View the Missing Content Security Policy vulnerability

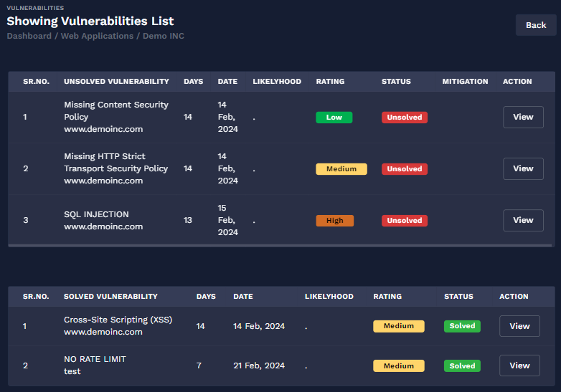point(523,117)
